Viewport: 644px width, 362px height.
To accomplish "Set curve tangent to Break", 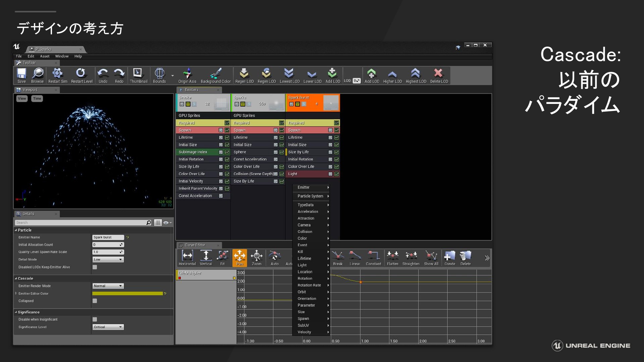I will pyautogui.click(x=338, y=258).
